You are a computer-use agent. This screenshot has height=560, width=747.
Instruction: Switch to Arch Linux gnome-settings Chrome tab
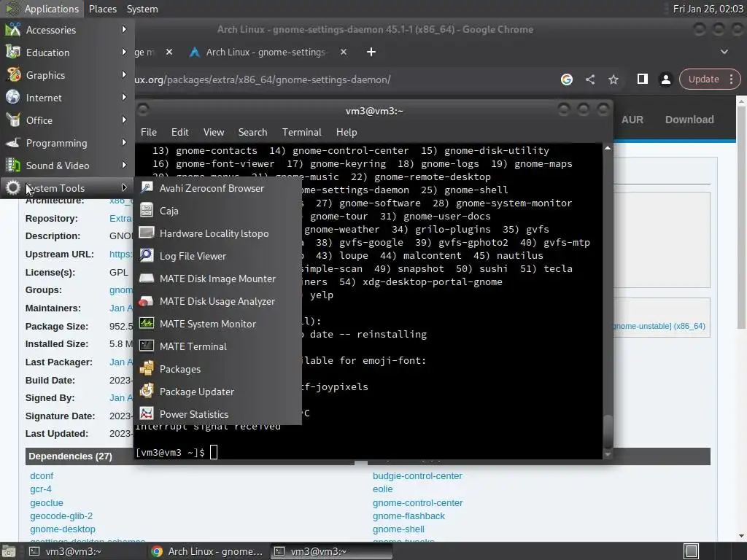click(266, 52)
